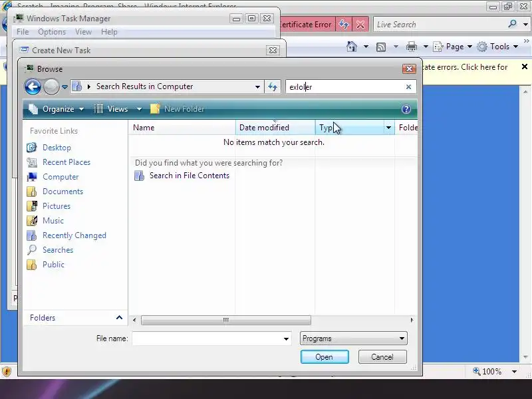Click the Searches magnifier icon in sidebar
The height and width of the screenshot is (399, 532).
click(31, 250)
